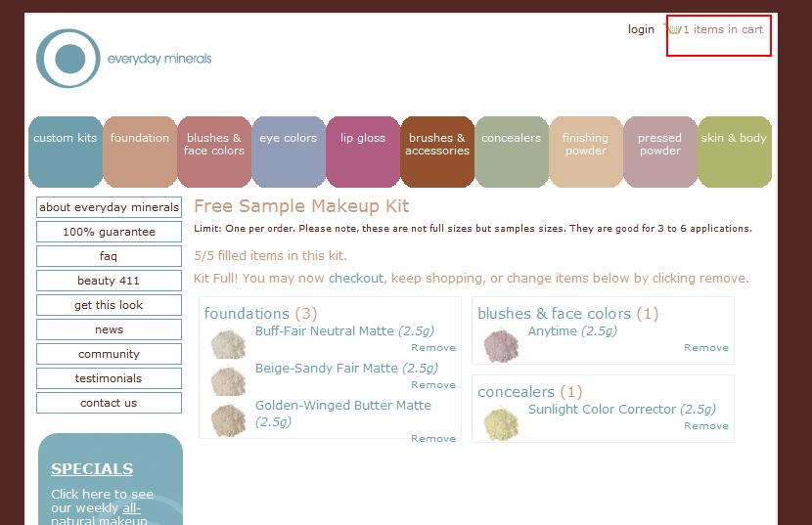The height and width of the screenshot is (525, 812).
Task: Remove Beige-Sandy Fair Matte from kit
Action: click(433, 384)
